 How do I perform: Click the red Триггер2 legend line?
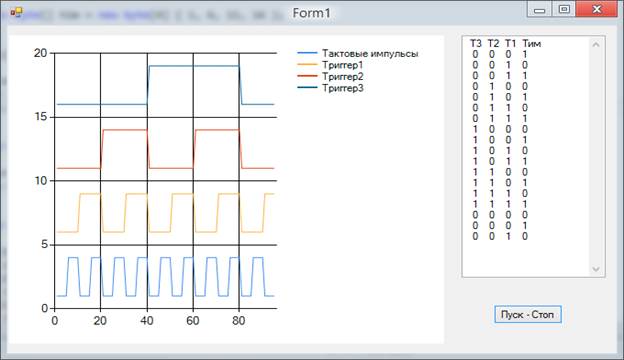(307, 76)
